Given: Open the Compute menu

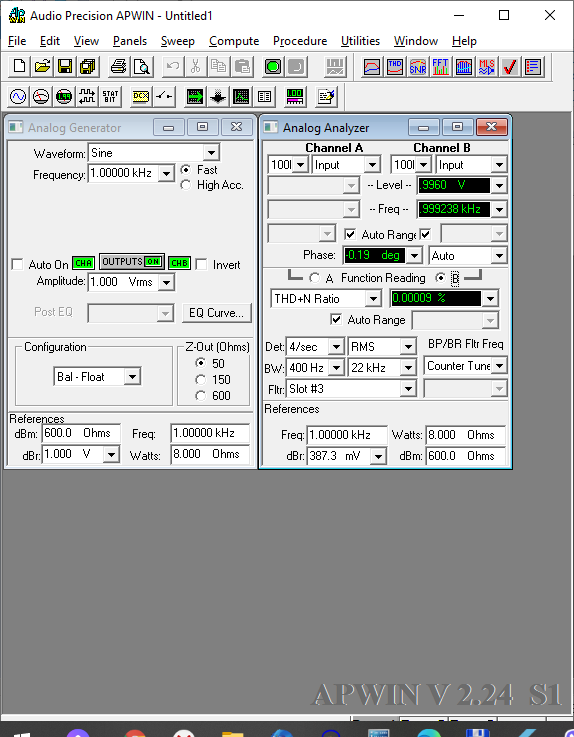Looking at the screenshot, I should click(x=234, y=41).
